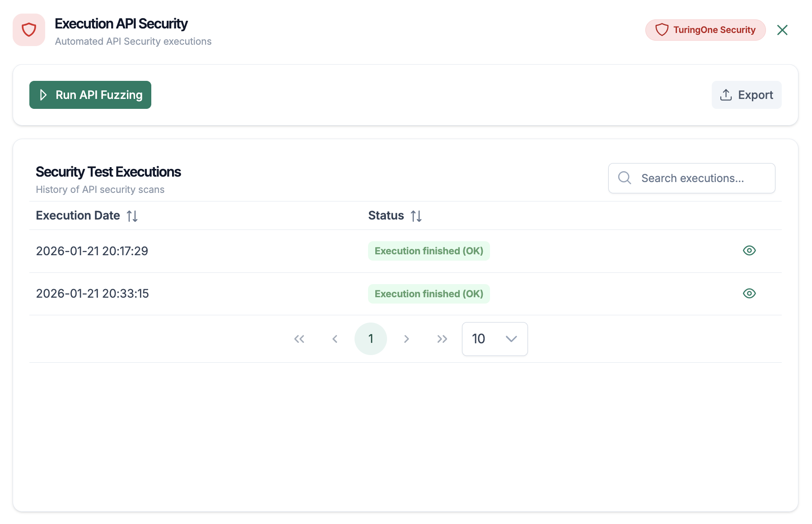812x524 pixels.
Task: Jump to the first page of results
Action: [x=299, y=339]
